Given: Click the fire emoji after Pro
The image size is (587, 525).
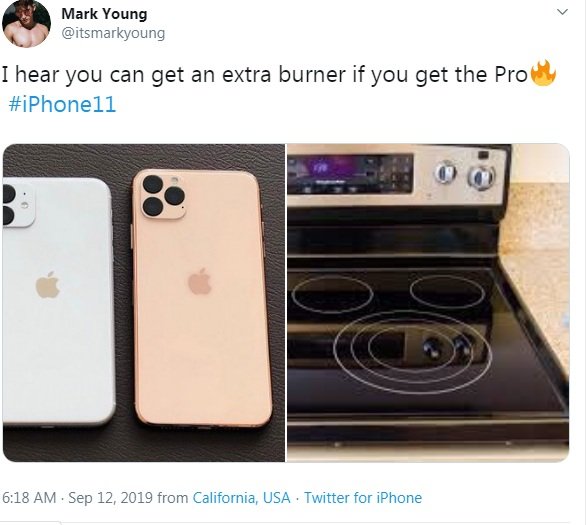Looking at the screenshot, I should pyautogui.click(x=543, y=73).
